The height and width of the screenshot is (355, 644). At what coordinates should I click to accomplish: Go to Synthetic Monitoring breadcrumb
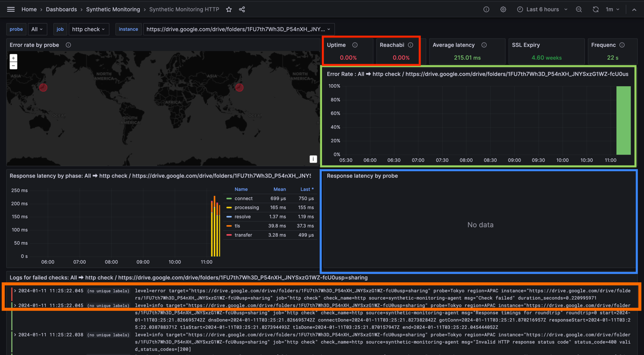113,10
